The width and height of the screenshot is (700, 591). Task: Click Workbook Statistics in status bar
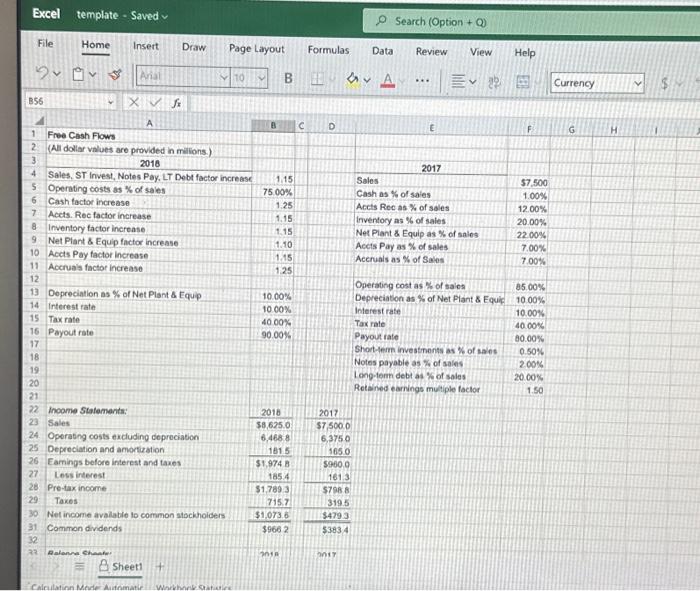click(x=193, y=587)
